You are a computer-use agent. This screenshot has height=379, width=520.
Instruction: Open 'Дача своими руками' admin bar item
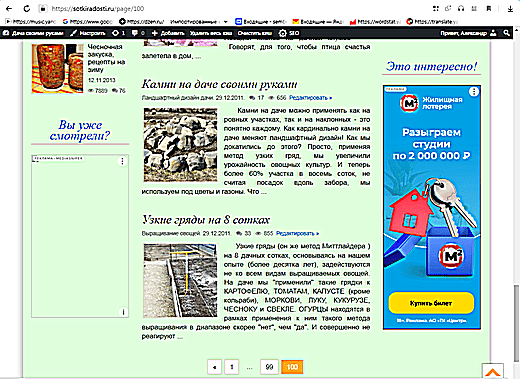click(33, 33)
